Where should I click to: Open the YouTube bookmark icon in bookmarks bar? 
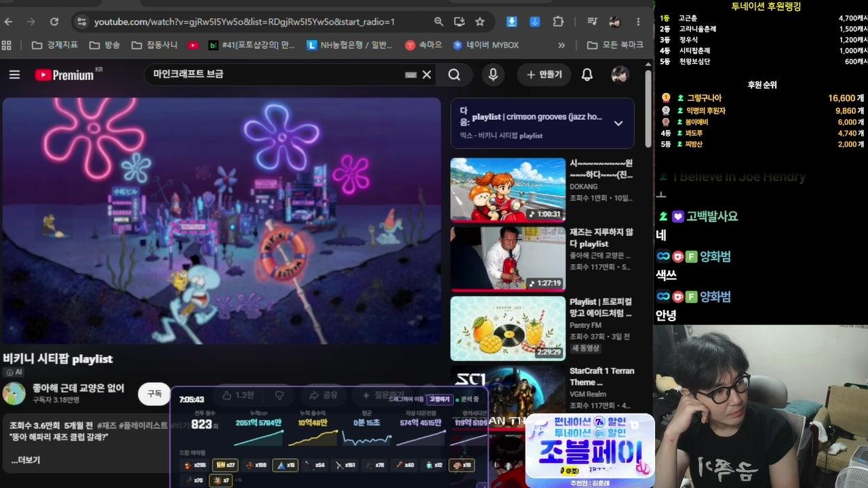[x=193, y=45]
